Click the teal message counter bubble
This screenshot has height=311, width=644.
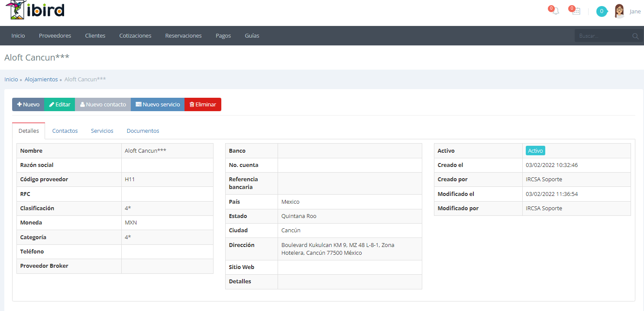(x=602, y=11)
